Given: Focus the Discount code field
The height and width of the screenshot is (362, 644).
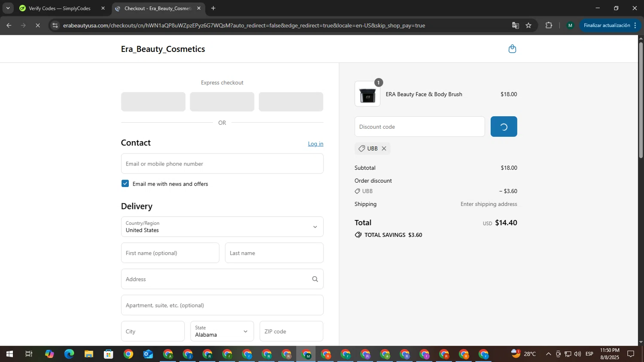Looking at the screenshot, I should point(419,127).
